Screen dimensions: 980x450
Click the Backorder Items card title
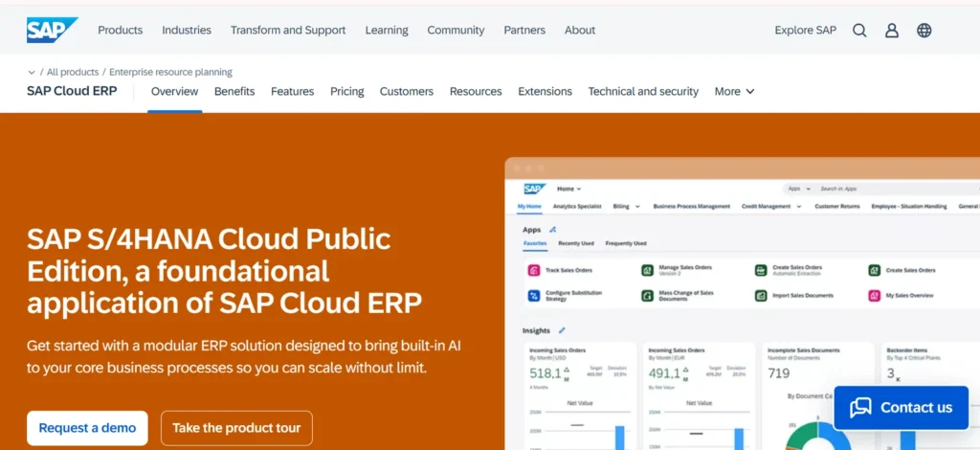pyautogui.click(x=907, y=350)
